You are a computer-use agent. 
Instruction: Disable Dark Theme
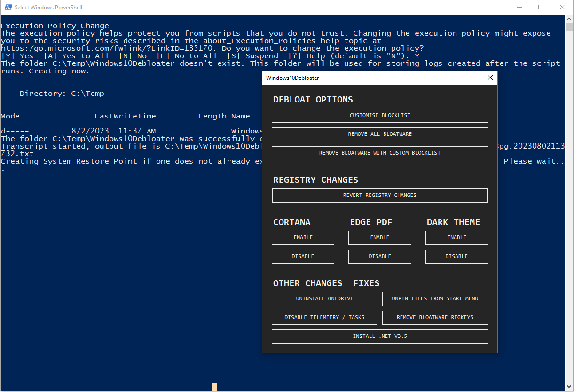pos(456,257)
